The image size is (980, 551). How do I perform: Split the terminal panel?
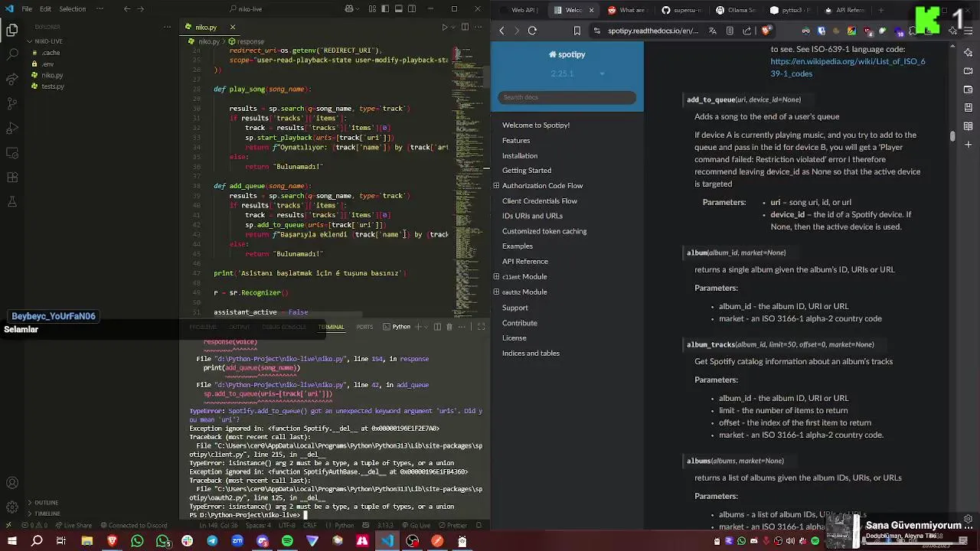[437, 327]
